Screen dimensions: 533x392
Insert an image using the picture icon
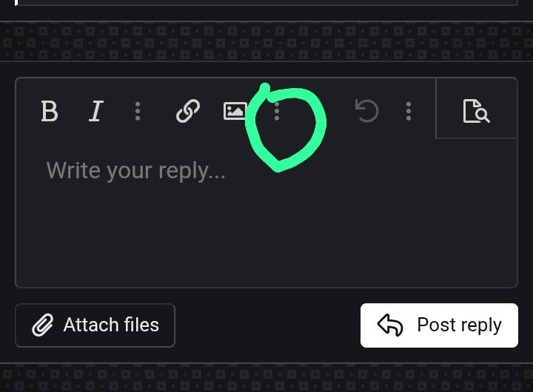tap(235, 111)
